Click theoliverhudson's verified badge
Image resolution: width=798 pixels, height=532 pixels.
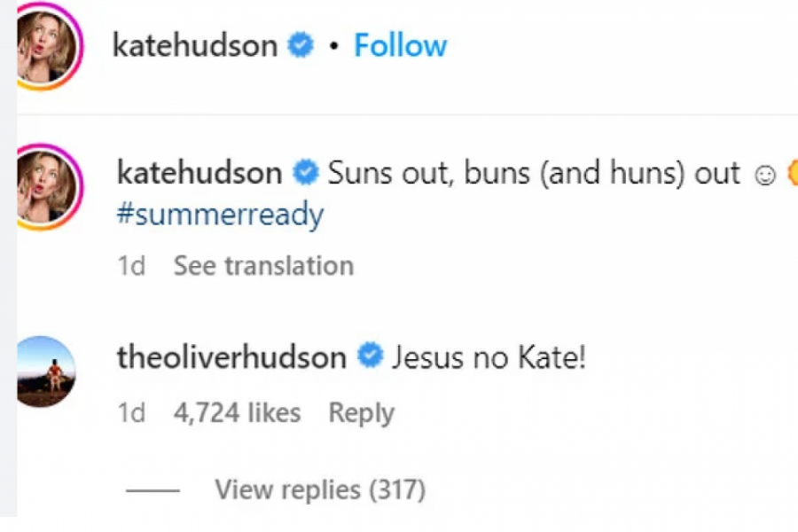370,357
